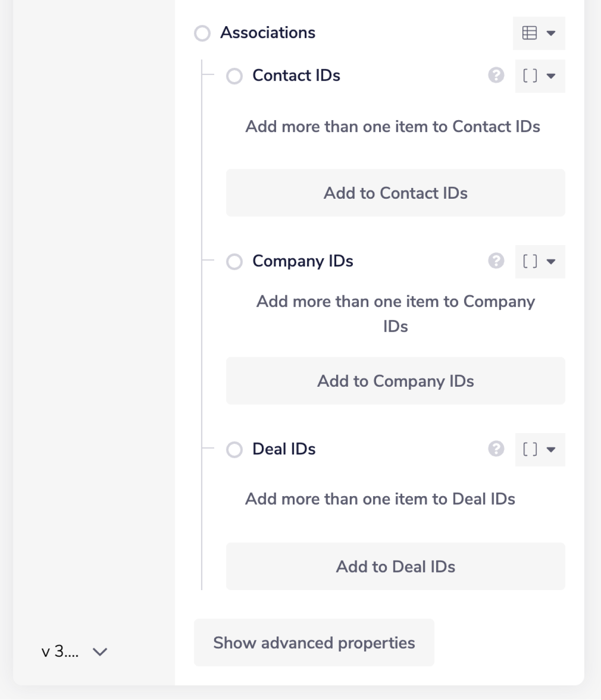Select the Company IDs radio circle
This screenshot has width=601, height=700.
pos(235,262)
